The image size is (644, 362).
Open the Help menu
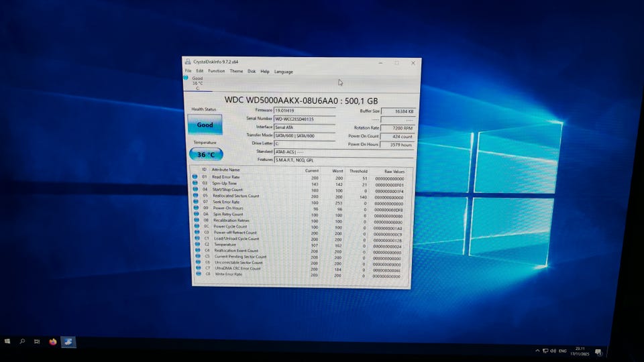point(265,72)
